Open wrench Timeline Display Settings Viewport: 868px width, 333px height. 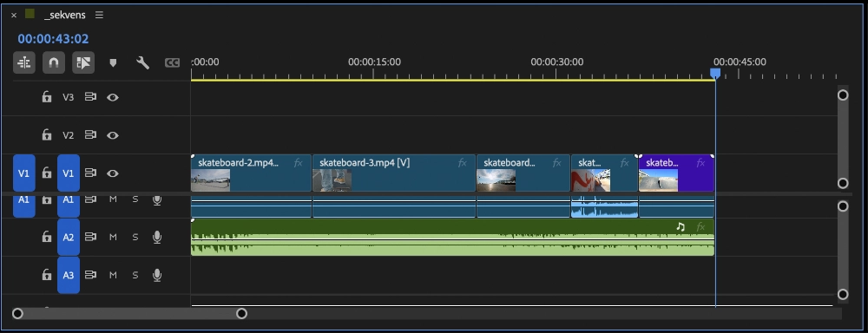pyautogui.click(x=143, y=63)
